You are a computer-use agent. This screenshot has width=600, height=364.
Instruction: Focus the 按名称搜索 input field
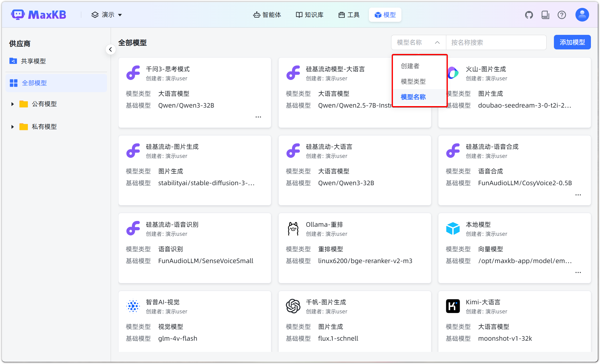point(496,42)
